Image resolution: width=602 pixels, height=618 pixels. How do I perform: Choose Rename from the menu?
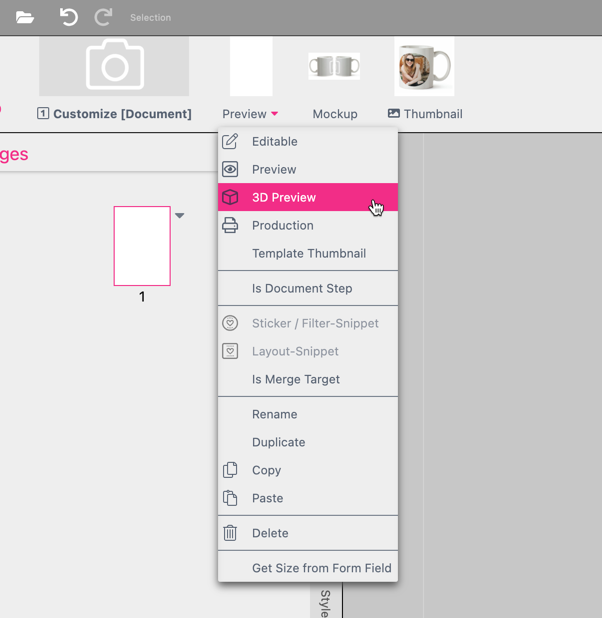308,414
